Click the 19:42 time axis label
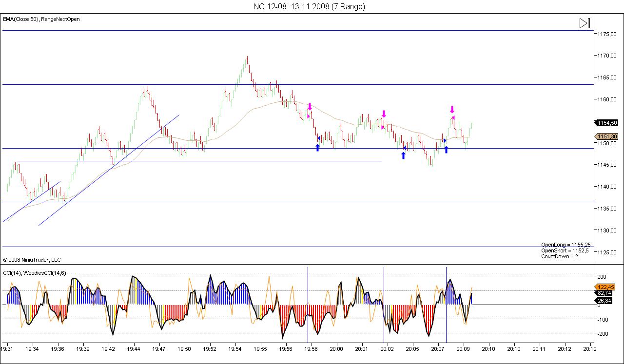624x364 pixels. point(109,349)
